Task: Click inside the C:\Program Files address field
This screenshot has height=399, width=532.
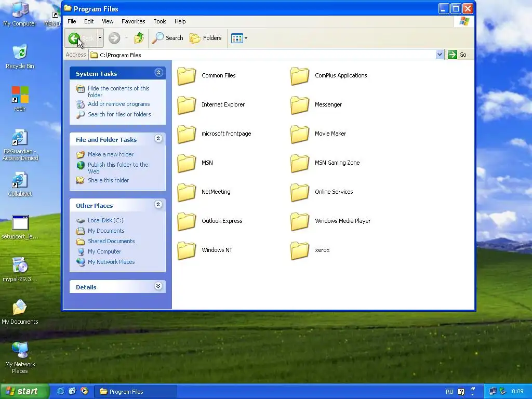Action: (262, 55)
